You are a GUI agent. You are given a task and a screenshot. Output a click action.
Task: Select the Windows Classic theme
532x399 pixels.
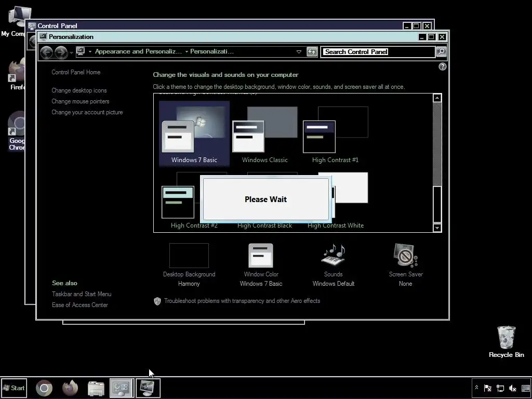(x=264, y=134)
